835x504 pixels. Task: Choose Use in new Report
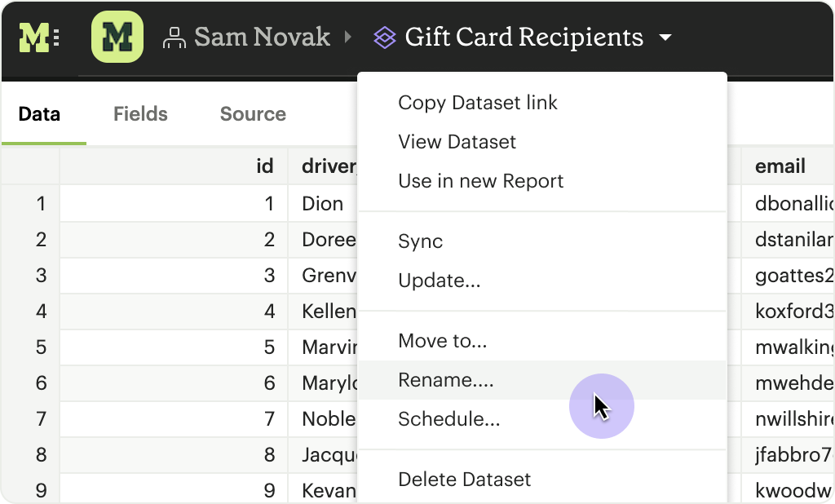pyautogui.click(x=480, y=181)
